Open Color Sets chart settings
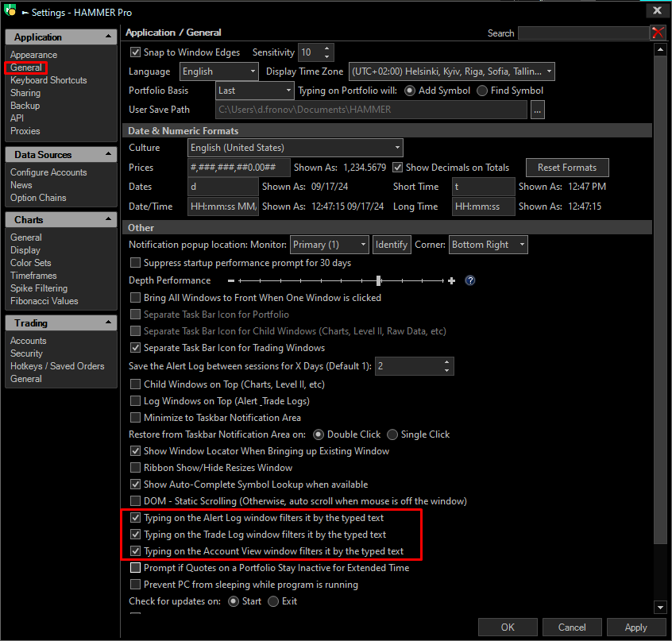 point(31,263)
